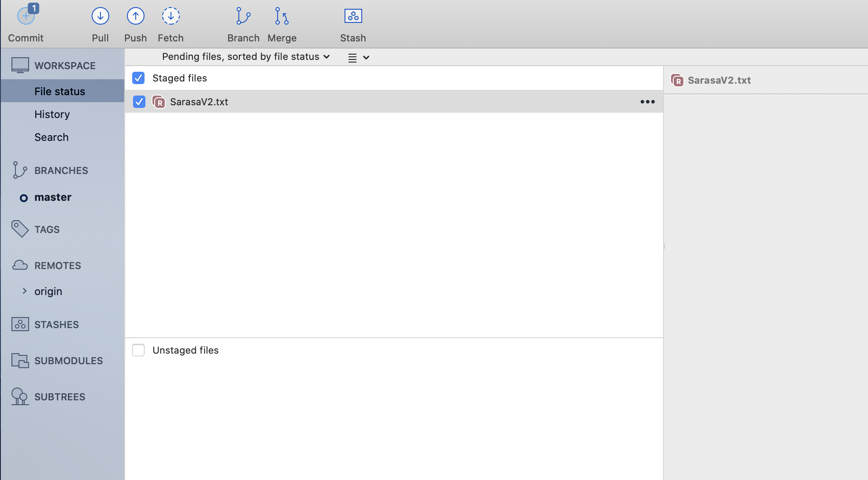The height and width of the screenshot is (480, 868).
Task: Push changes using the Push icon
Action: click(135, 16)
